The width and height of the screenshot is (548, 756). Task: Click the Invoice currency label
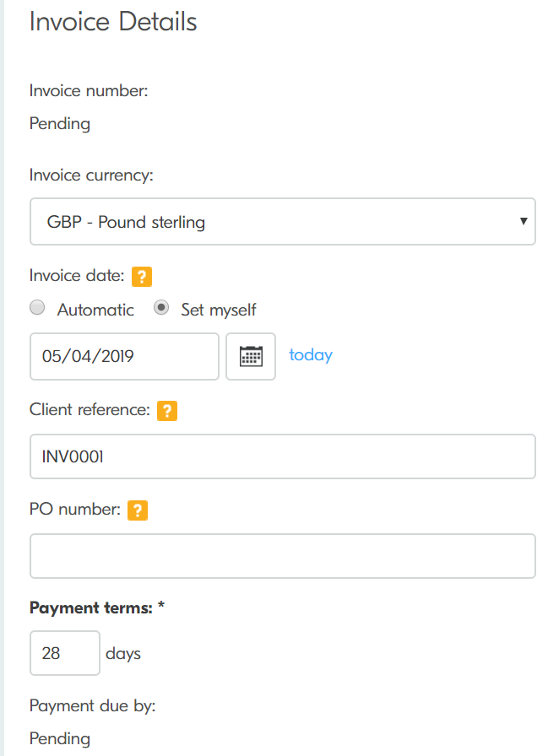[91, 175]
